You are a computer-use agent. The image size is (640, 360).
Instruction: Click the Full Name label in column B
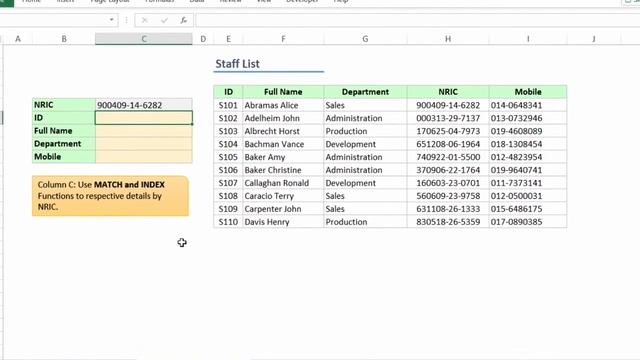64,131
